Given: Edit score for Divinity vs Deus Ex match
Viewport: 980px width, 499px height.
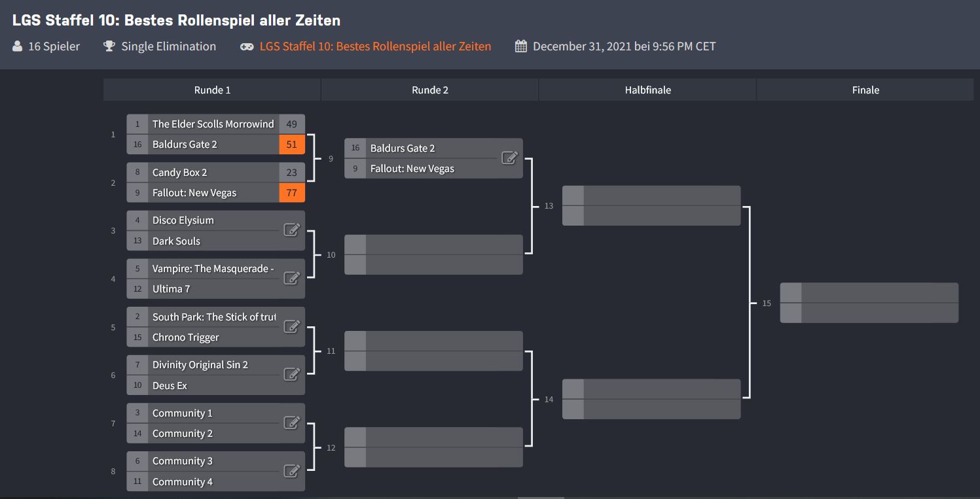Looking at the screenshot, I should tap(291, 375).
